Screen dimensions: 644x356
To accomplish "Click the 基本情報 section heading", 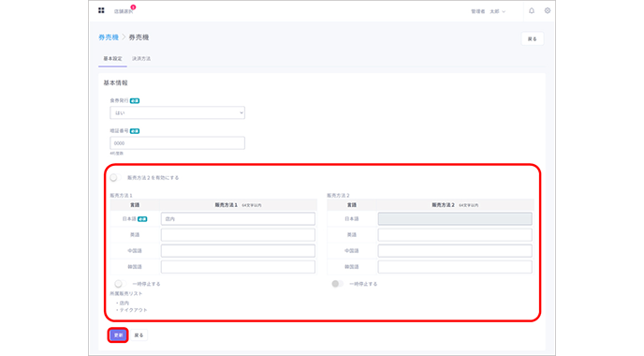I will pos(115,82).
